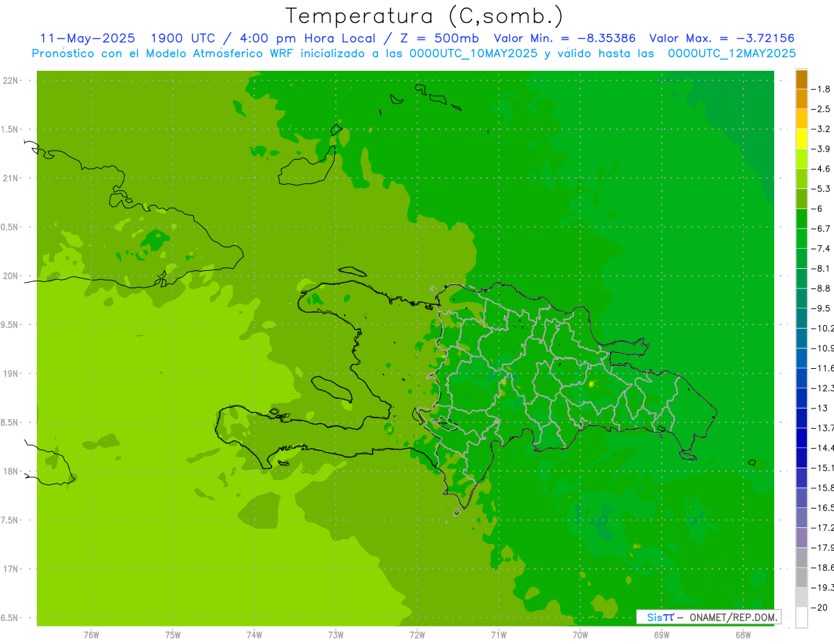Click the '1900 UTC' time text
Viewport: 834px width, 644px height.
pos(183,38)
